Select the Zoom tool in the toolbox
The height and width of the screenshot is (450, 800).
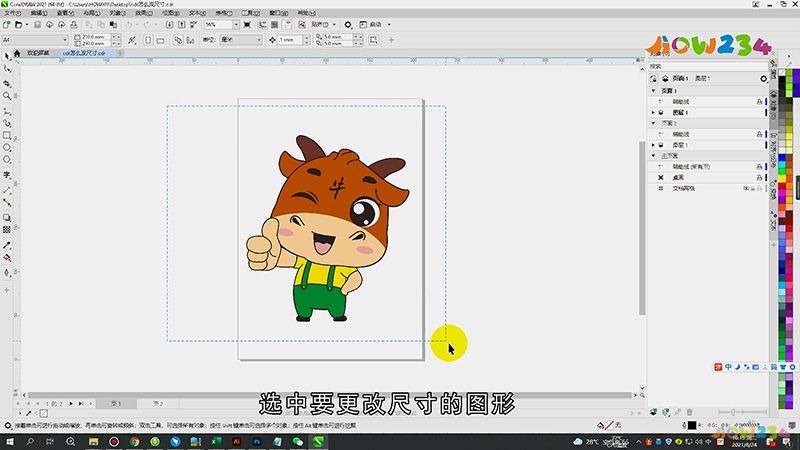click(x=7, y=96)
